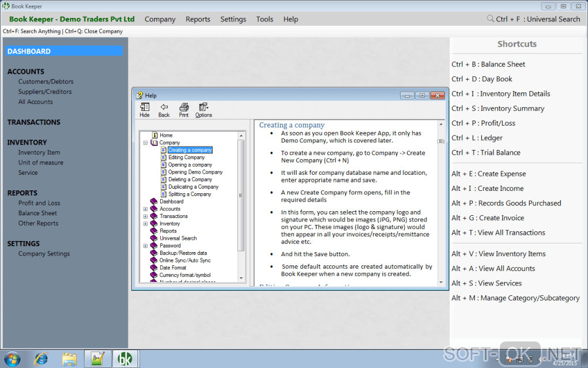The height and width of the screenshot is (368, 588).
Task: Click 'Ctrl + D : Day Book' shortcut
Action: point(482,79)
